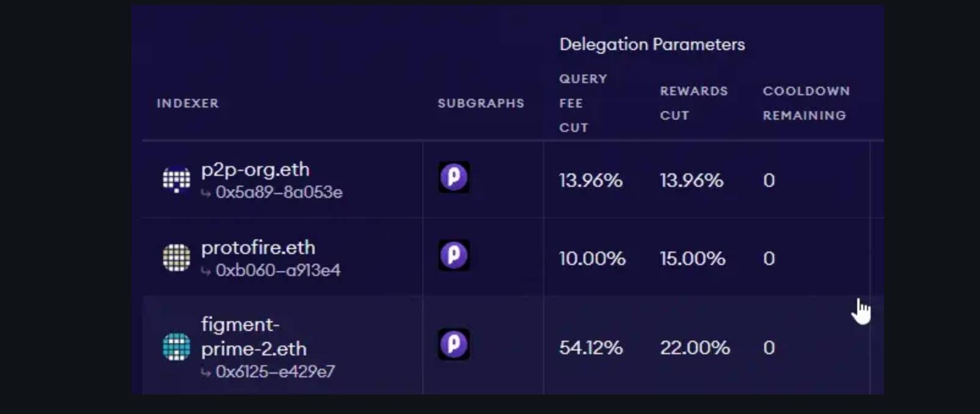Select the 0x5a89–8a053e address text
Image resolution: width=980 pixels, height=414 pixels.
point(279,192)
